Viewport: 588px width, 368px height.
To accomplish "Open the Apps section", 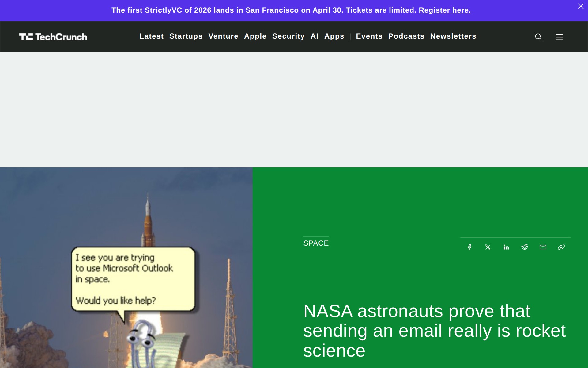I will 334,36.
